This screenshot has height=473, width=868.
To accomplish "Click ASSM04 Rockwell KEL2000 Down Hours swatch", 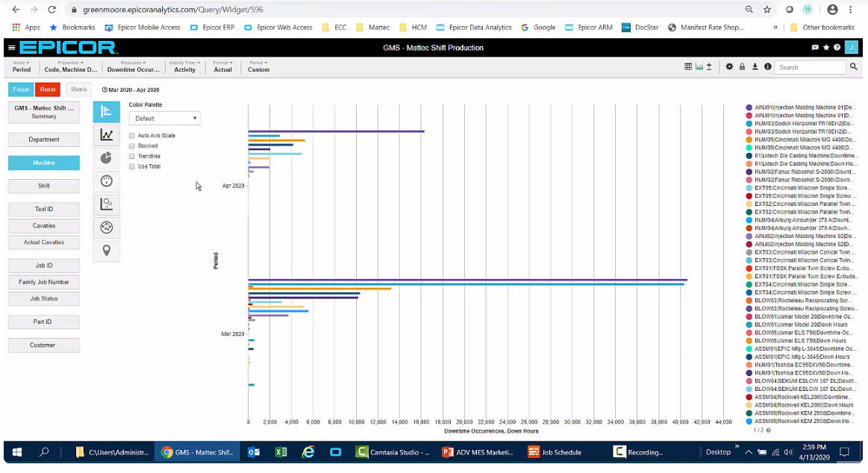I will tap(749, 406).
